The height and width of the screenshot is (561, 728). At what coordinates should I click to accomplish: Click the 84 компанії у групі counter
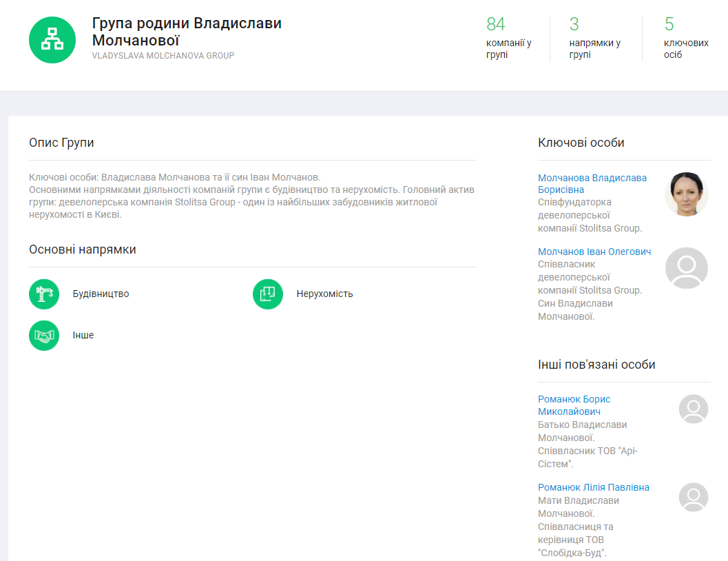pos(508,39)
